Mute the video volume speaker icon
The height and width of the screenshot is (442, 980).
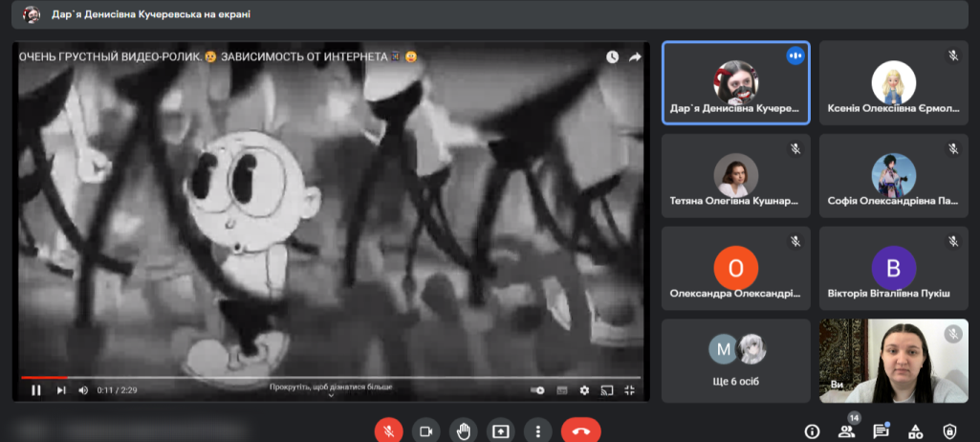[x=83, y=390]
